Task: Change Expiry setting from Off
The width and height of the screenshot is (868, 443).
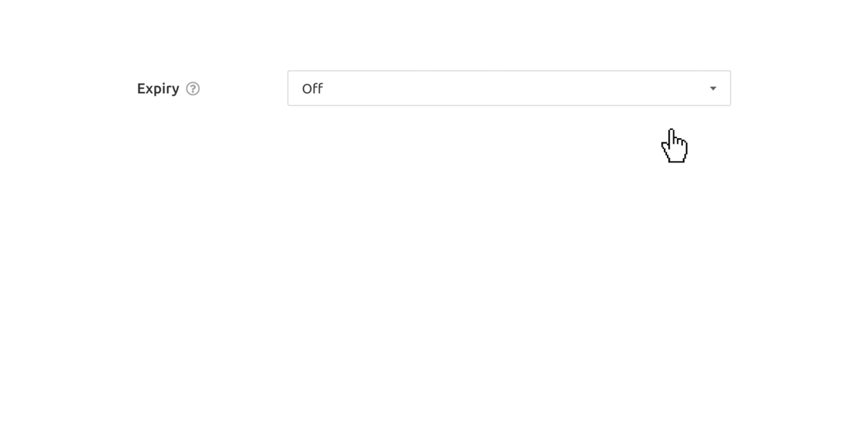Action: (509, 88)
